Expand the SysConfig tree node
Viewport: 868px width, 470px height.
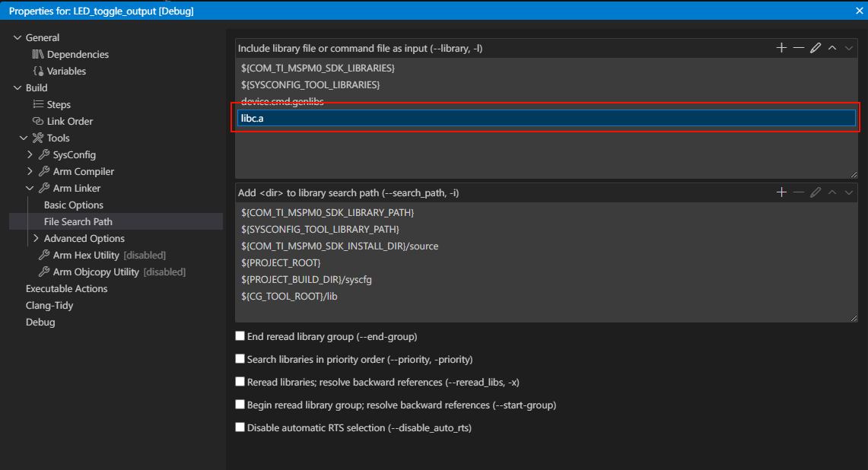tap(30, 154)
